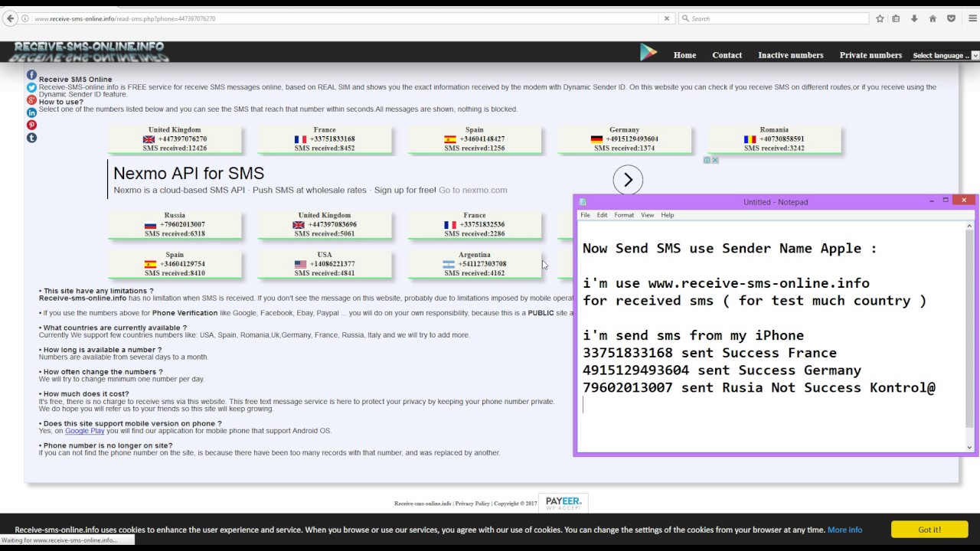980x551 pixels.
Task: Go back with browser back arrow
Action: click(x=11, y=18)
